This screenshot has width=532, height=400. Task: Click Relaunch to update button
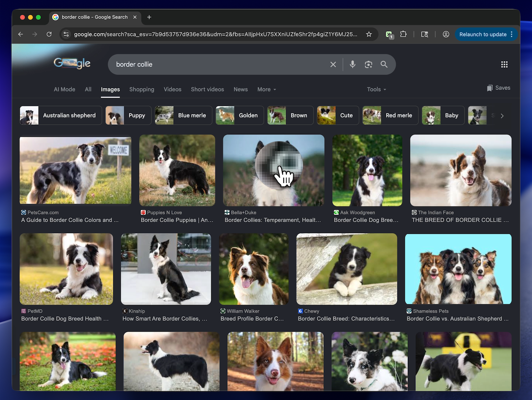[x=483, y=34]
